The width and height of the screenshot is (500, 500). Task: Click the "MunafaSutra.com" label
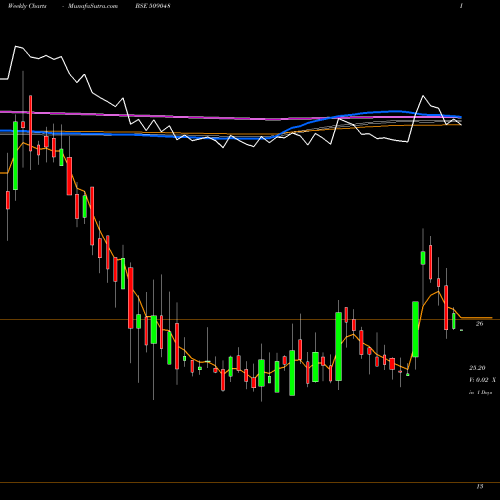(93, 6)
